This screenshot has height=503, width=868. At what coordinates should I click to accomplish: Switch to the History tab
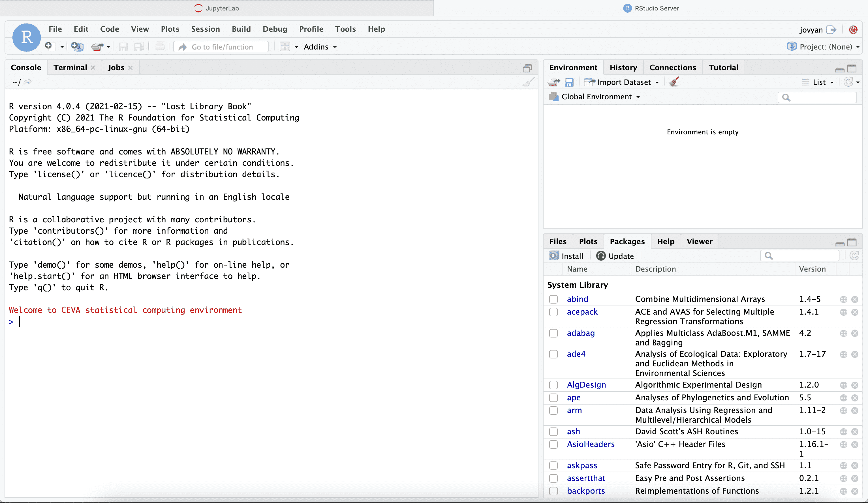click(x=623, y=68)
